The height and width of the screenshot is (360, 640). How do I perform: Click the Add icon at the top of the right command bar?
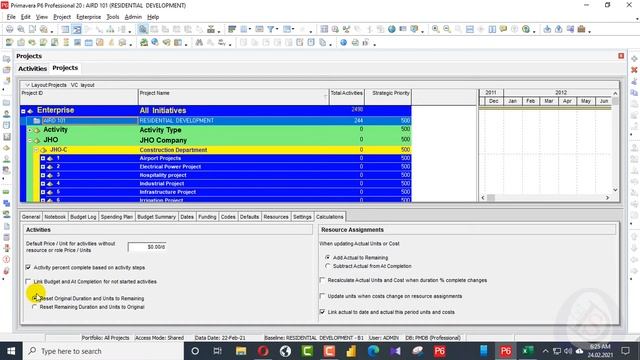click(634, 59)
